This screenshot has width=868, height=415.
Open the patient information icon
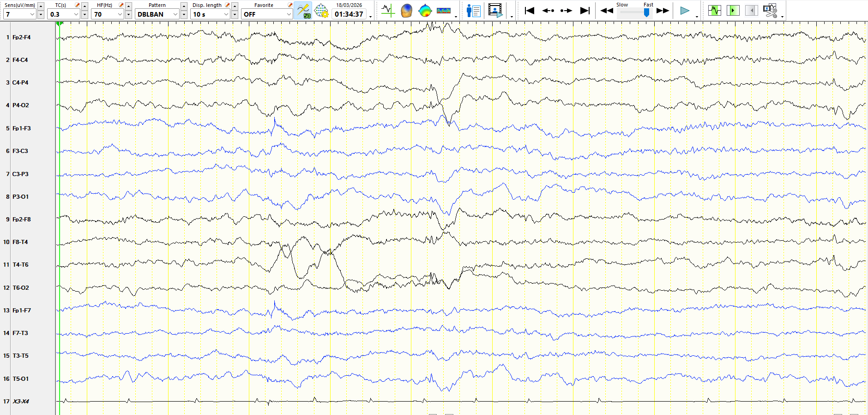473,10
